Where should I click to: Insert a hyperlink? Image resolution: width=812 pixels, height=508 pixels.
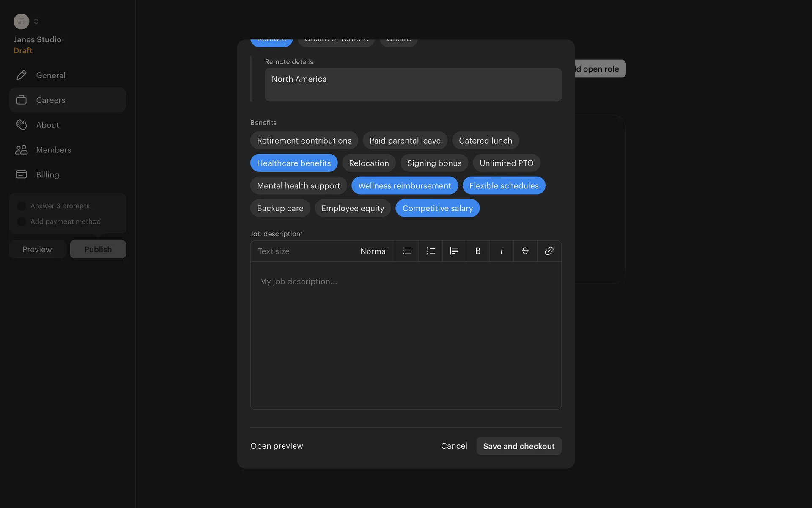(x=549, y=251)
